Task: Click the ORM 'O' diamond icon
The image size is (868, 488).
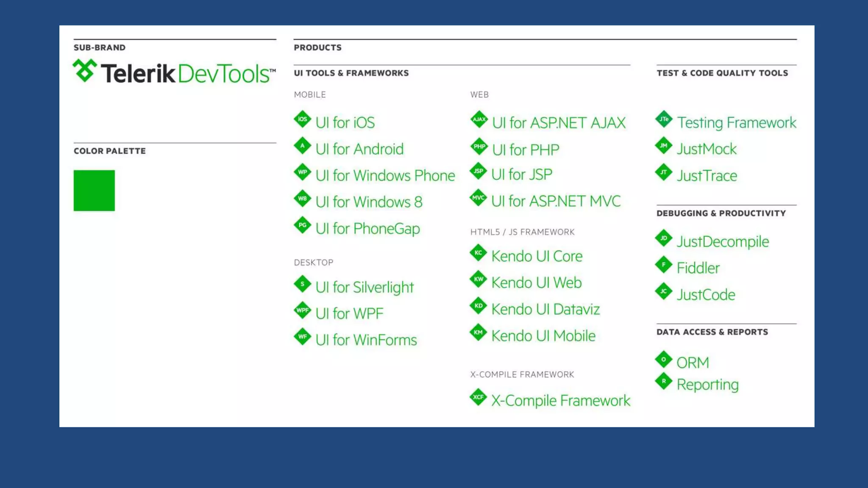Action: click(x=664, y=359)
